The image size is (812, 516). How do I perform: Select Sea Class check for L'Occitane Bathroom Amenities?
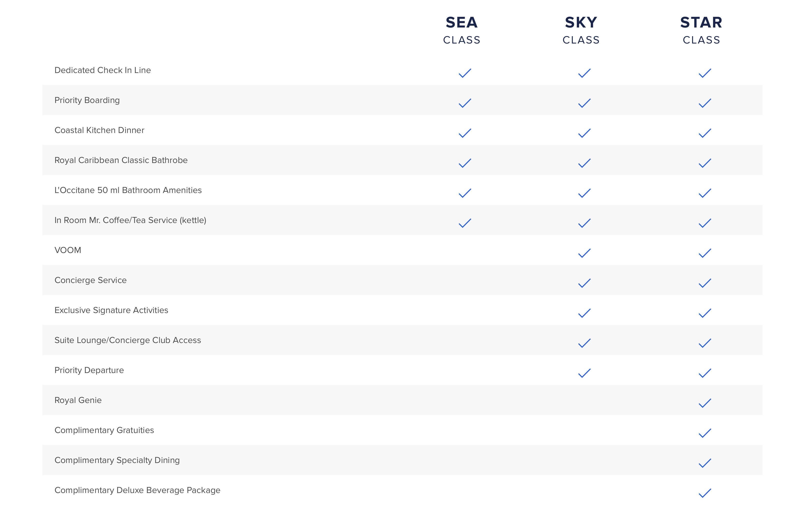click(x=465, y=193)
